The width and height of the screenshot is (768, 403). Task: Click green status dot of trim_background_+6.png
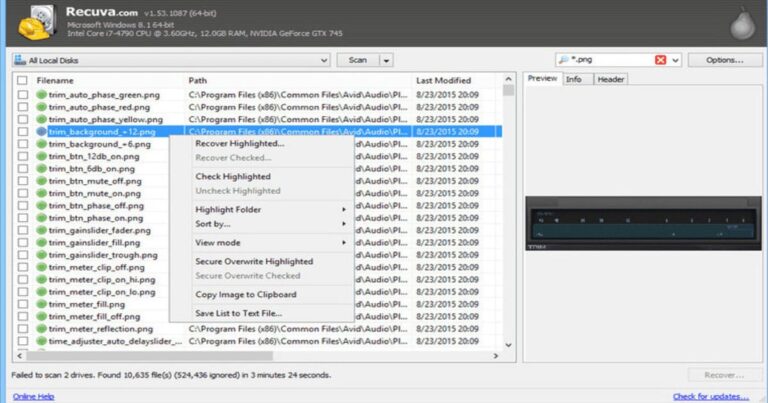[x=42, y=144]
